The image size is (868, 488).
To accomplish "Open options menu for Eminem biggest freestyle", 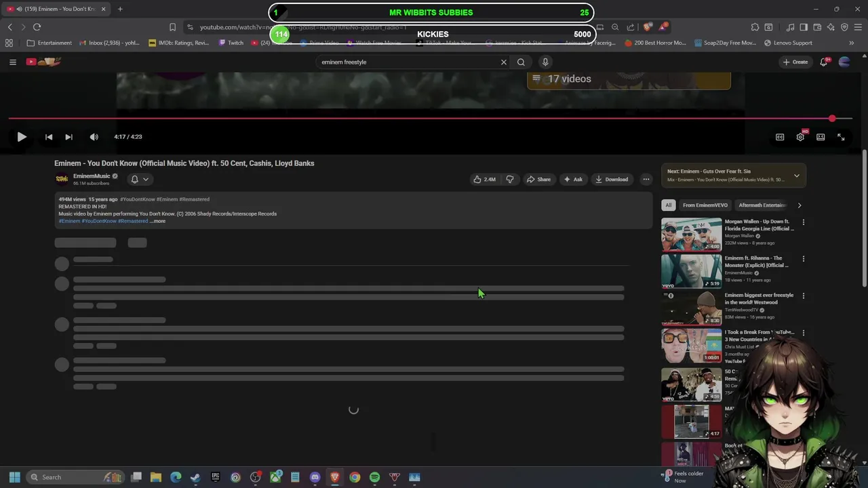I will (804, 296).
